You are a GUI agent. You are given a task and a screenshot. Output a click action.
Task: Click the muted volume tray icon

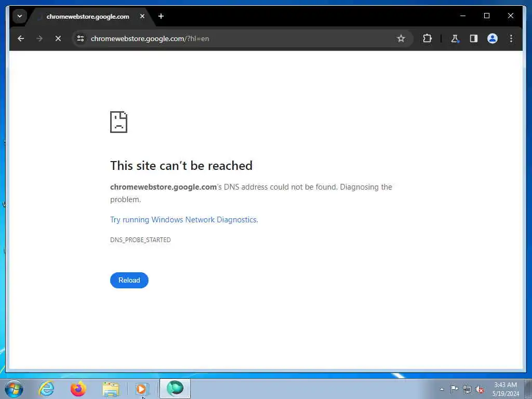click(480, 389)
